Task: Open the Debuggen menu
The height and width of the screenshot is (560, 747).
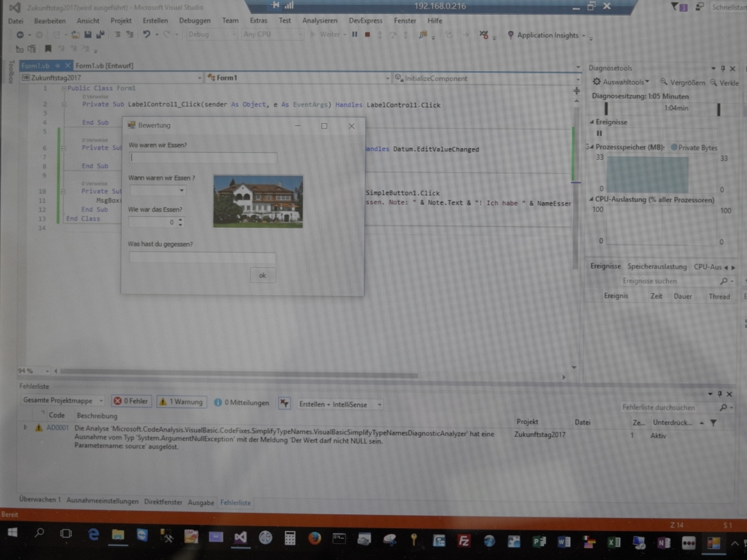Action: [195, 20]
